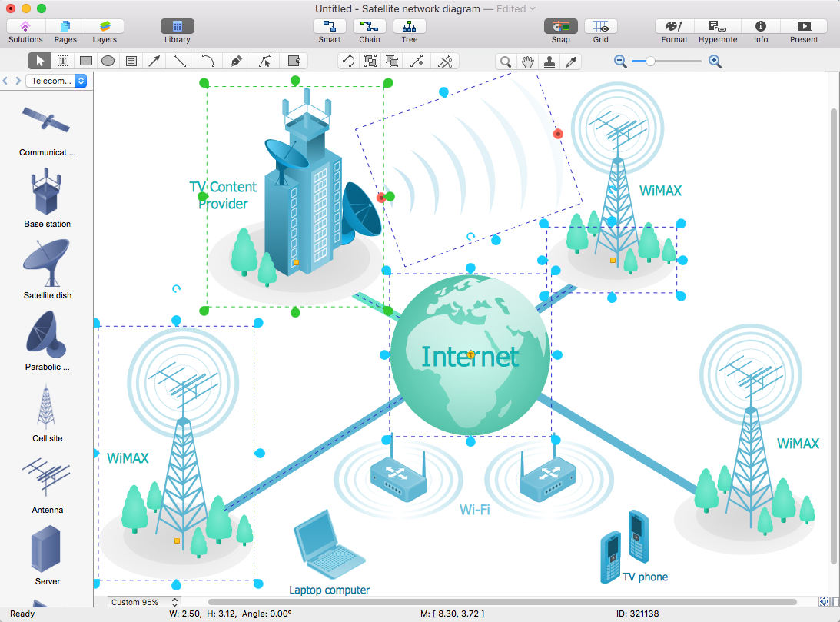Select the text box tool
The height and width of the screenshot is (622, 840).
point(63,61)
